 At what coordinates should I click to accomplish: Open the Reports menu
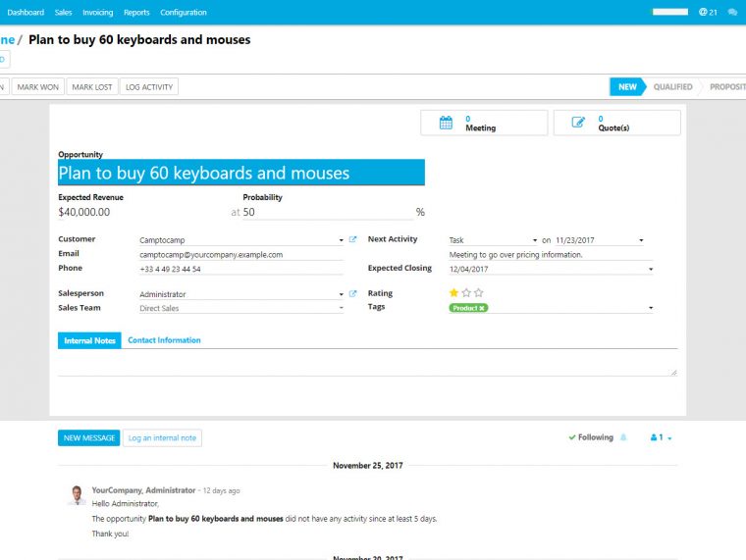click(136, 13)
